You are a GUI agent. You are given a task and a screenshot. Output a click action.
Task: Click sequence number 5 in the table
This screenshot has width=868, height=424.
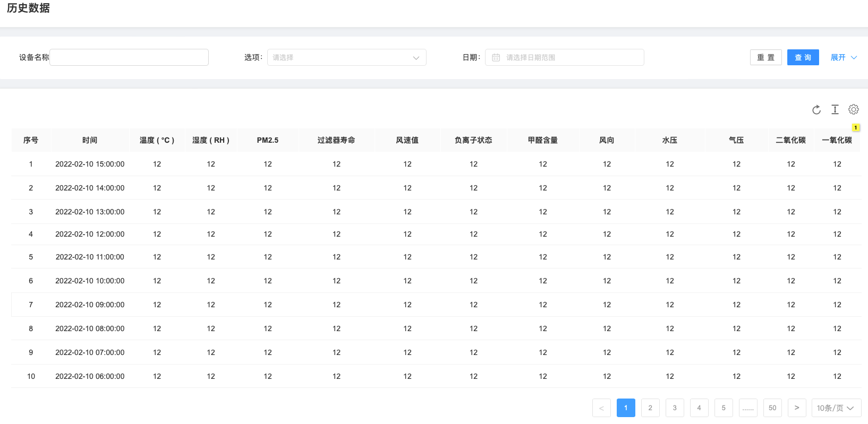(x=31, y=257)
